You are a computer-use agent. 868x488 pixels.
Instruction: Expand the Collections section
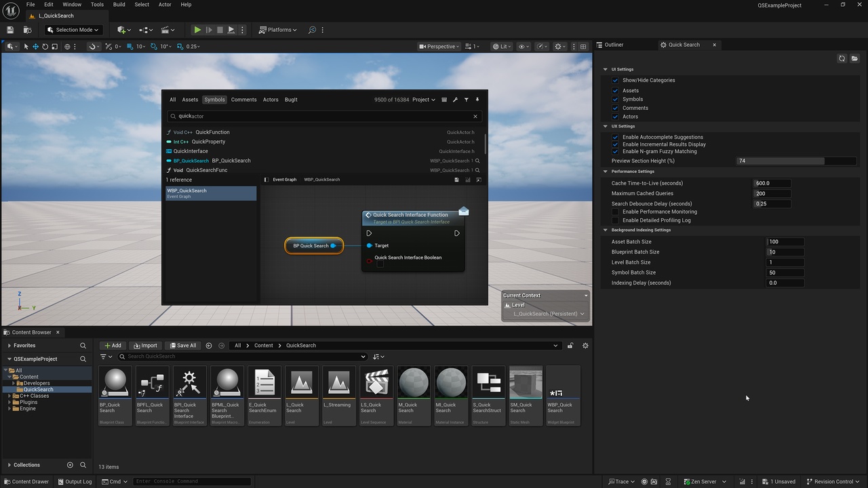coord(9,465)
